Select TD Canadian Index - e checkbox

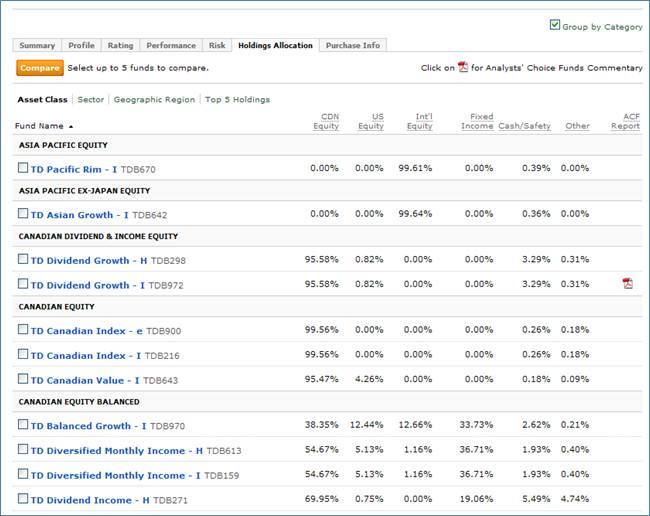(23, 329)
